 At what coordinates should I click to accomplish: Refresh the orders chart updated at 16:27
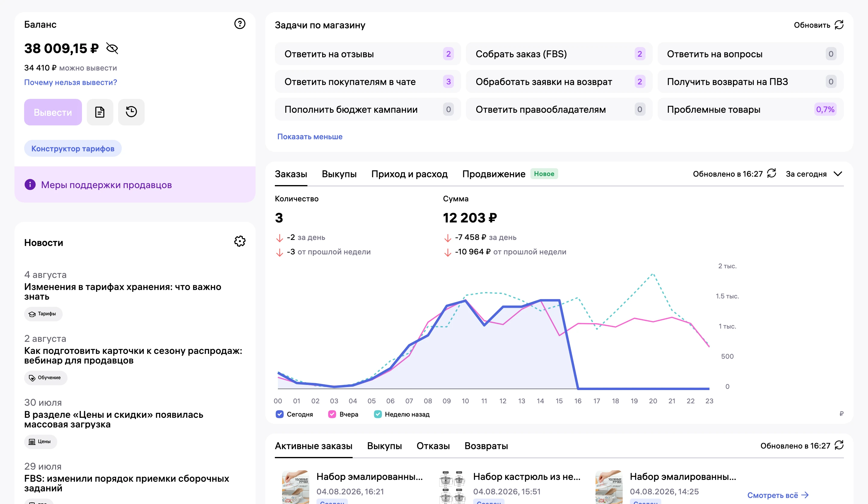[772, 173]
